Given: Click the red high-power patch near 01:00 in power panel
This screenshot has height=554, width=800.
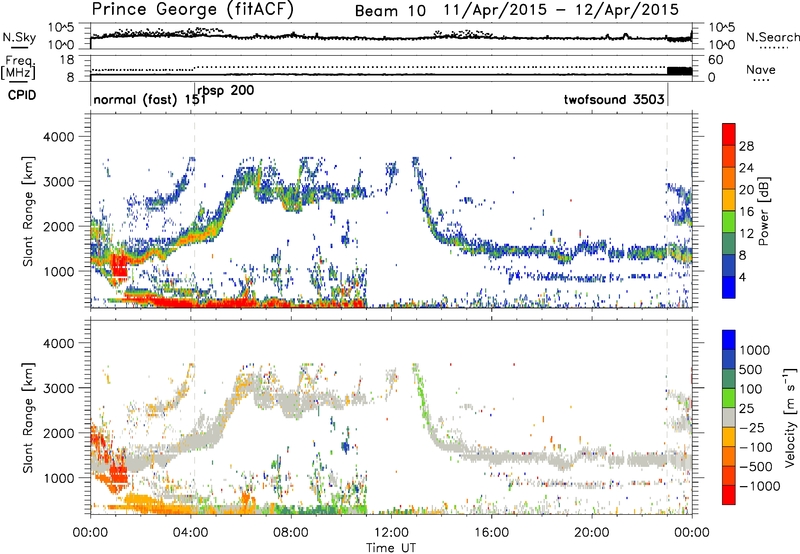Looking at the screenshot, I should point(119,265).
